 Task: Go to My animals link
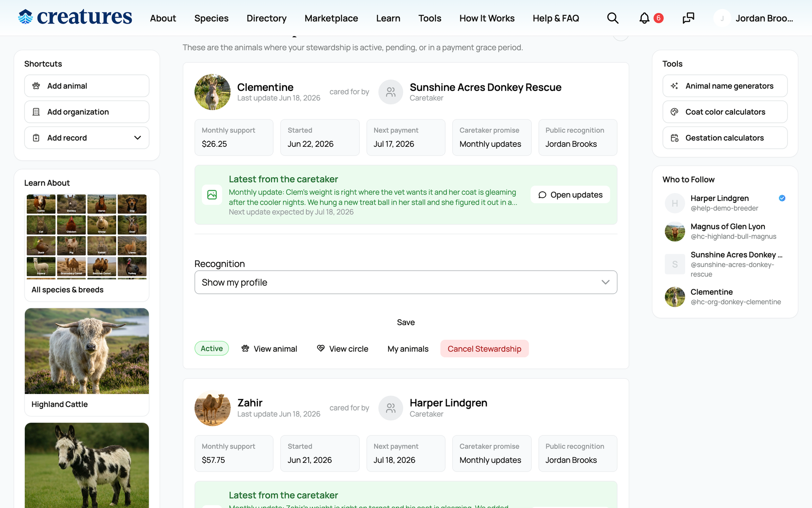408,349
